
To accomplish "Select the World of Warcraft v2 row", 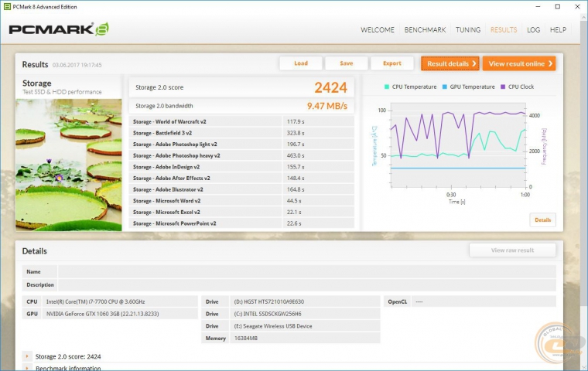I will 241,121.
